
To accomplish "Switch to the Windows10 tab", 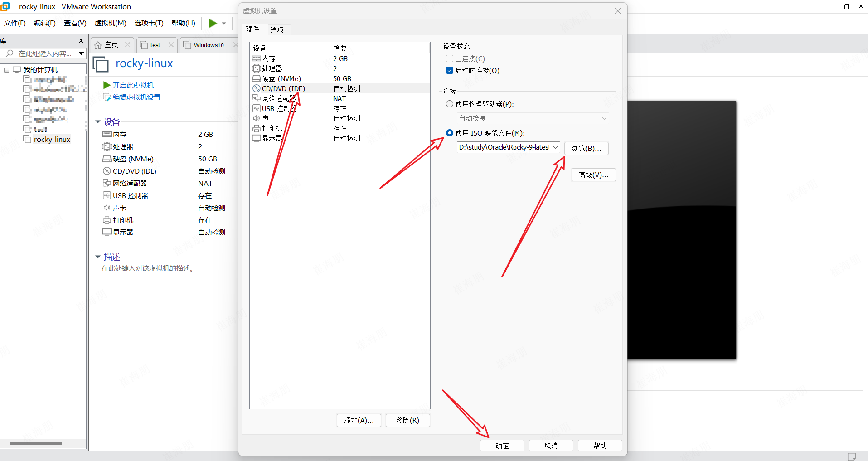I will coord(209,45).
